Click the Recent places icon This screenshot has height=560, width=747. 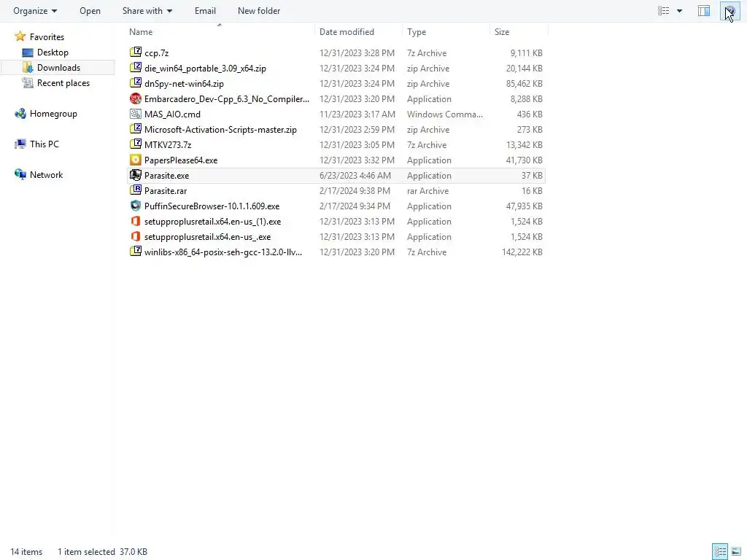pyautogui.click(x=28, y=83)
